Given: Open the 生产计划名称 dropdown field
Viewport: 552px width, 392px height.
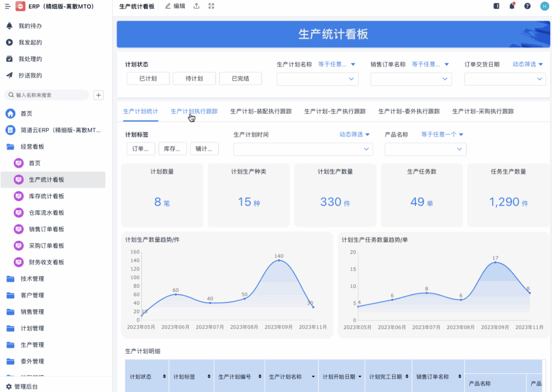Looking at the screenshot, I should click(x=317, y=79).
